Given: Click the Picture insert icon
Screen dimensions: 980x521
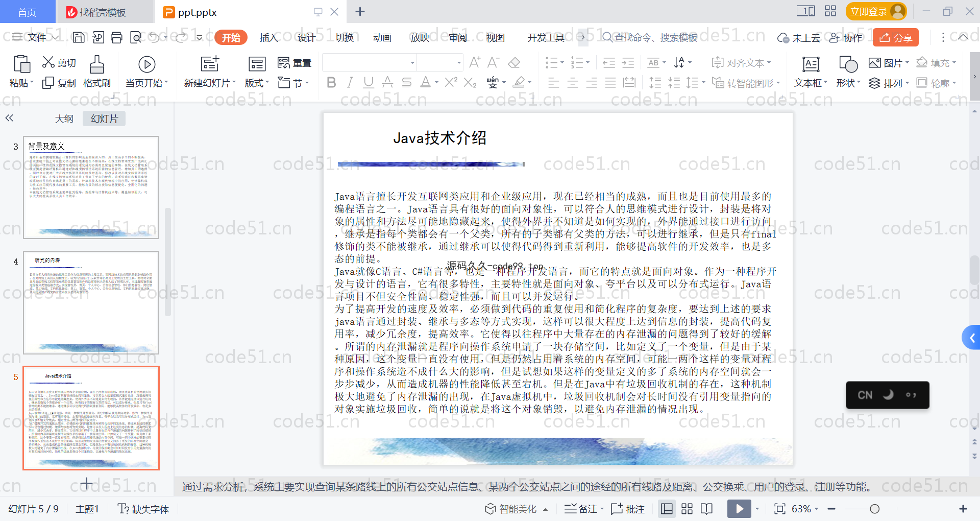Looking at the screenshot, I should click(x=875, y=63).
